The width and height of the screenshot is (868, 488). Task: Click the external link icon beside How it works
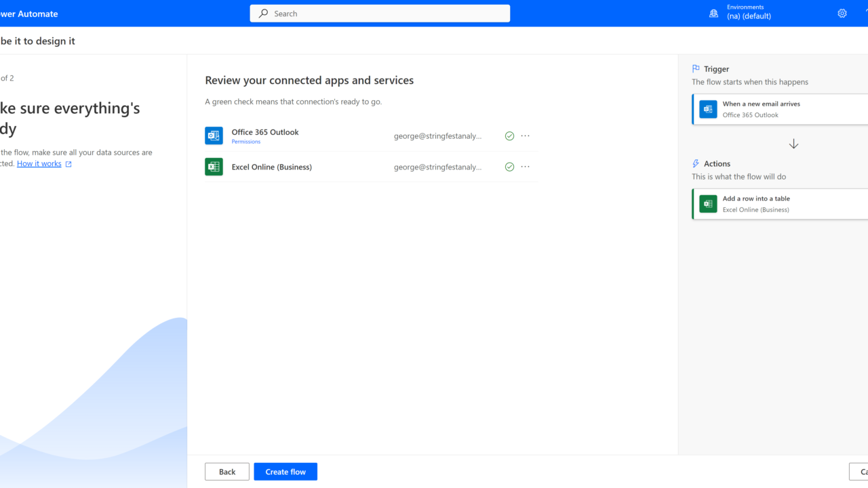(x=68, y=164)
